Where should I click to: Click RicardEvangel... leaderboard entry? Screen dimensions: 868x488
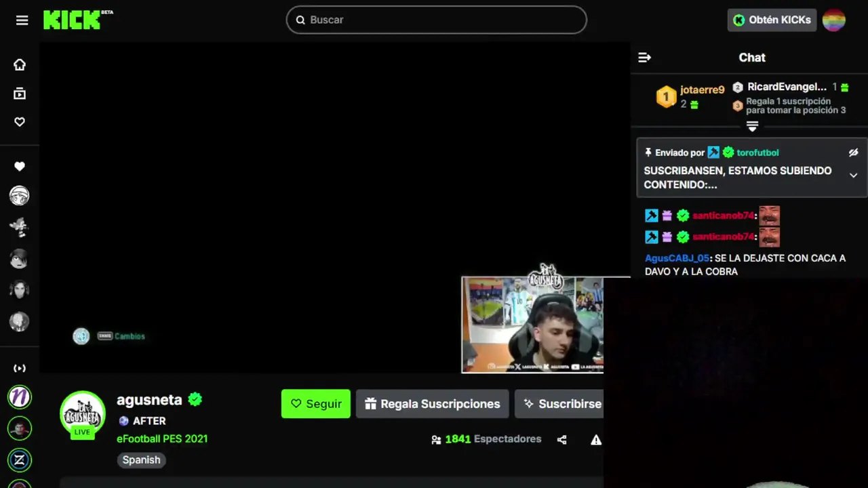coord(787,87)
